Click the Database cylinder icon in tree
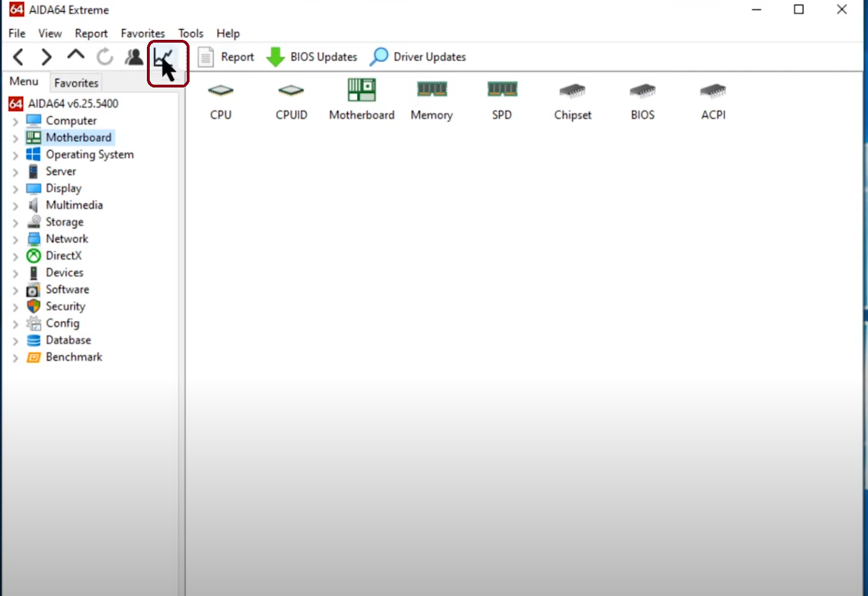 34,340
